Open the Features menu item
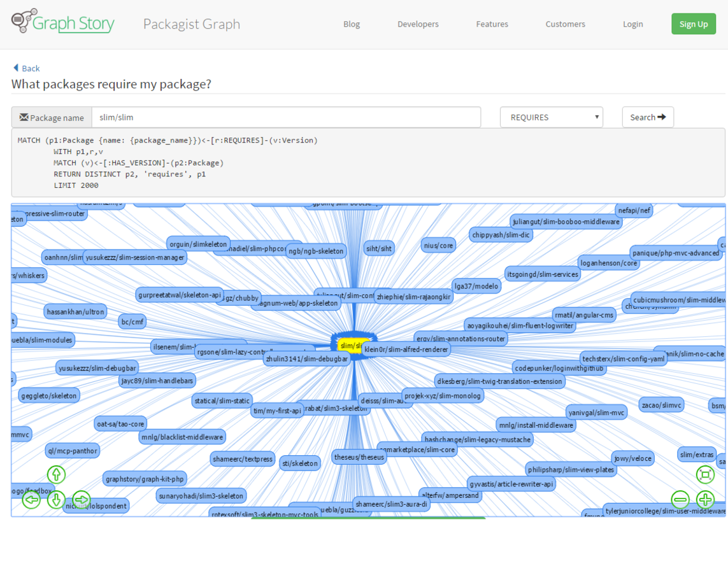728x573 pixels. (x=492, y=24)
